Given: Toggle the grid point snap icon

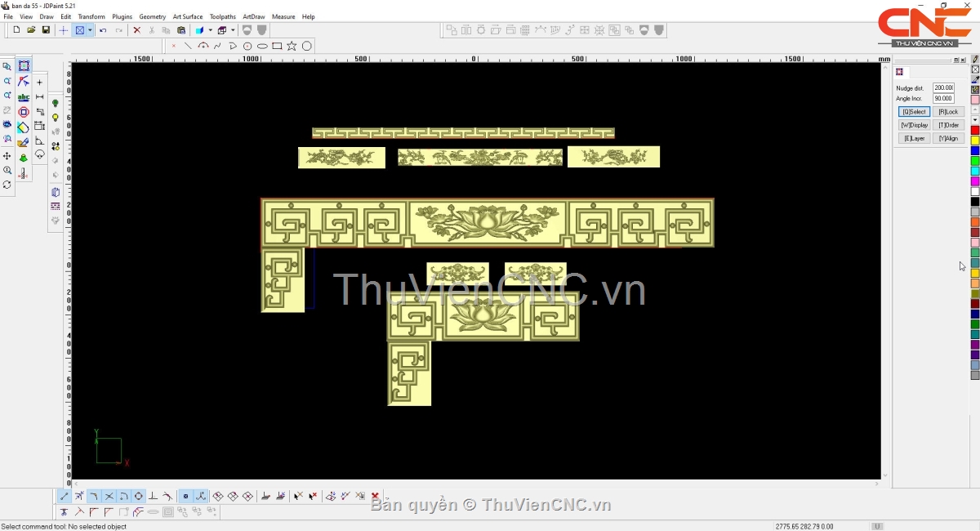Looking at the screenshot, I should [x=185, y=496].
